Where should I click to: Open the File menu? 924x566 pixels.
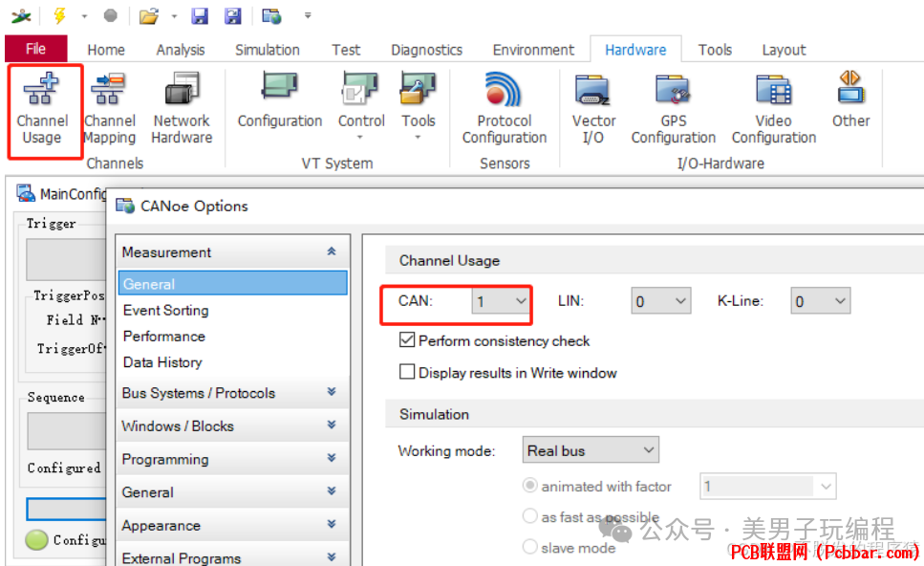36,49
